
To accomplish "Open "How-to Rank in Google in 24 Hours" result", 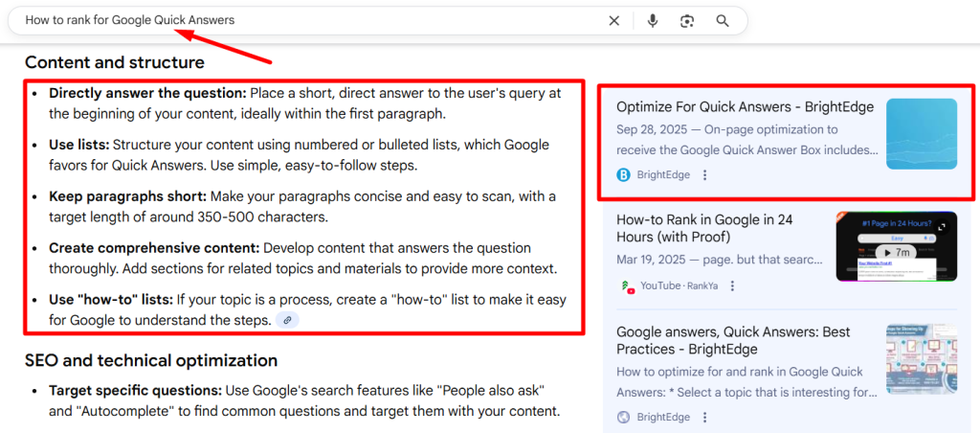I will click(x=704, y=228).
